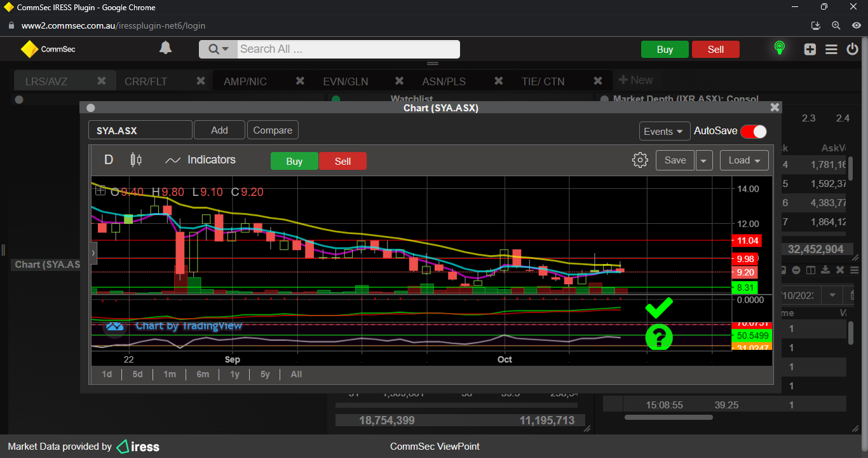Switch to the EVN/GLN tab
868x458 pixels.
(346, 81)
